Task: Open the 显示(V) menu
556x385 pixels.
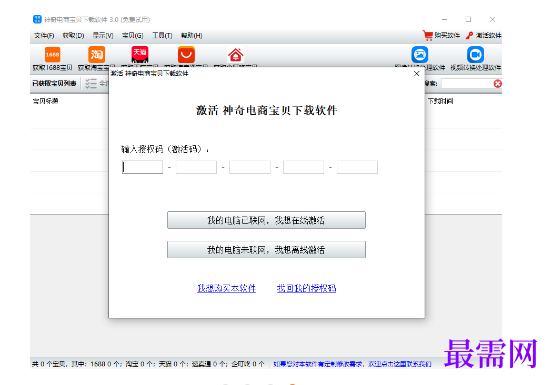Action: click(103, 35)
